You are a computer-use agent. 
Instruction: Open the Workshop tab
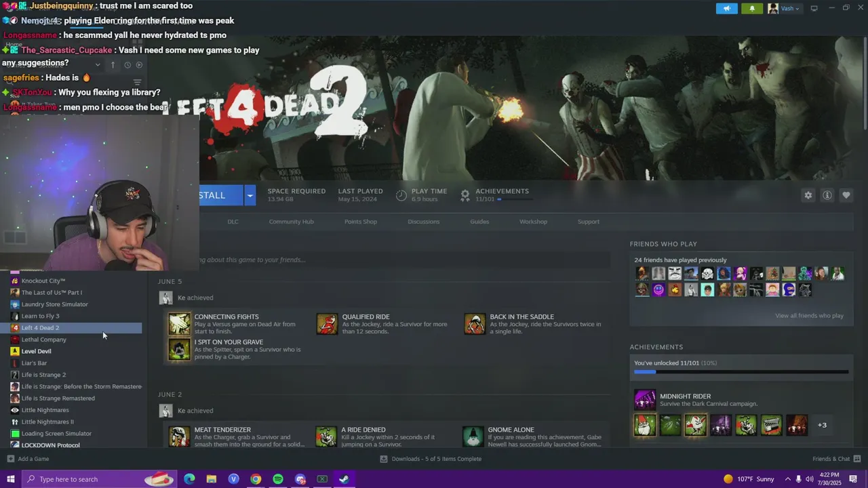click(x=533, y=222)
